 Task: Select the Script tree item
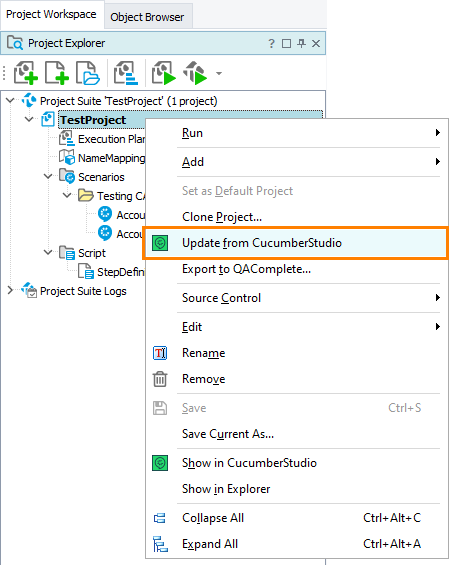(x=92, y=253)
